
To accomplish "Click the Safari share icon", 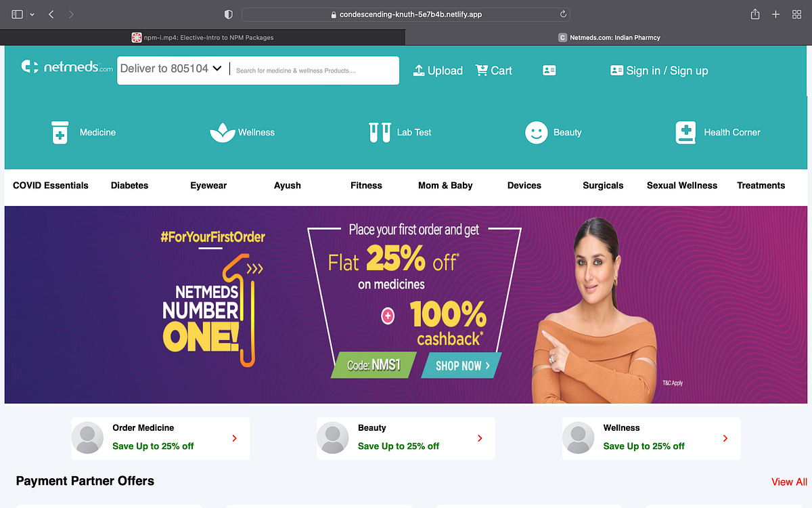I will click(755, 14).
